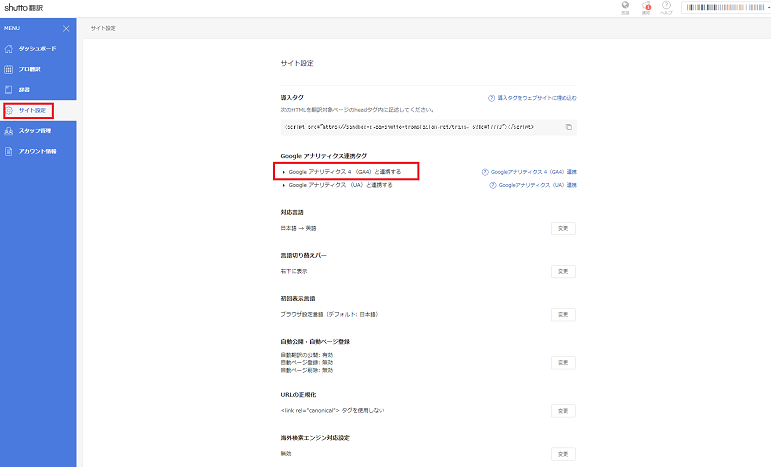This screenshot has width=780, height=467.
Task: Open スタッフ管理 menu item
Action: (38, 131)
